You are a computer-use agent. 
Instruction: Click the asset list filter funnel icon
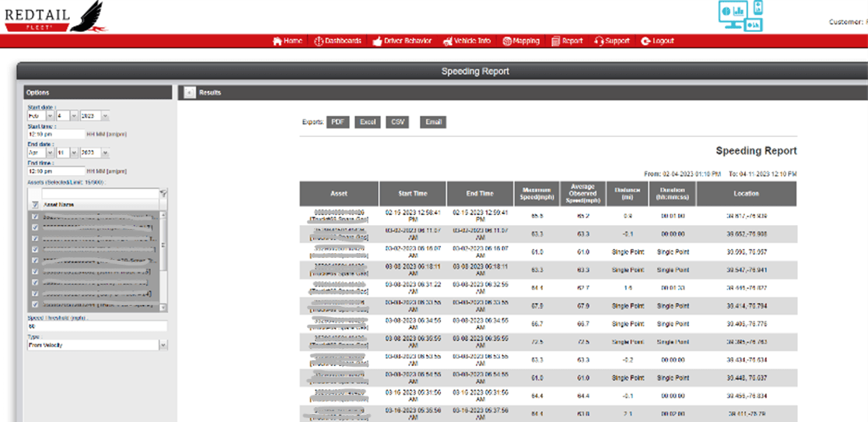[x=163, y=193]
